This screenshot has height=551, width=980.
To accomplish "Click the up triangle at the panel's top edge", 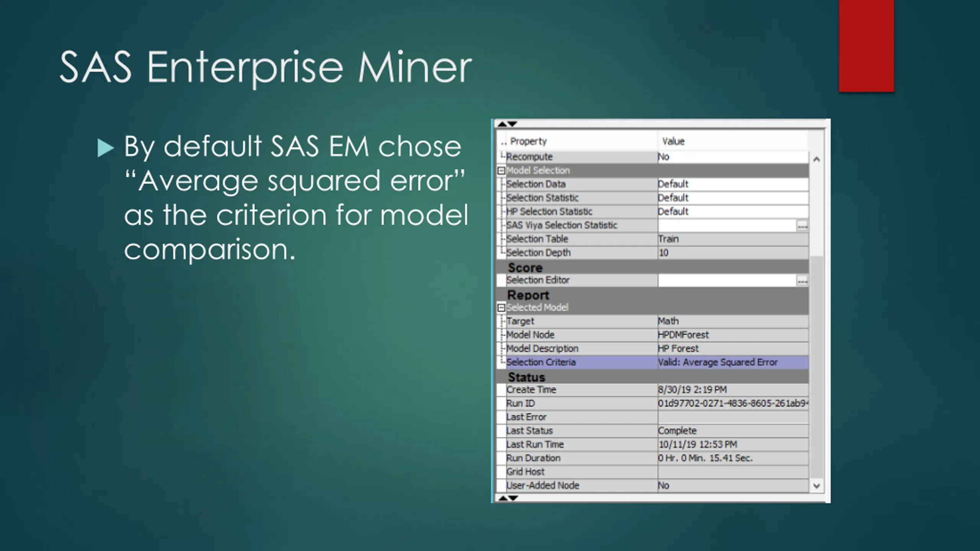I will 502,124.
